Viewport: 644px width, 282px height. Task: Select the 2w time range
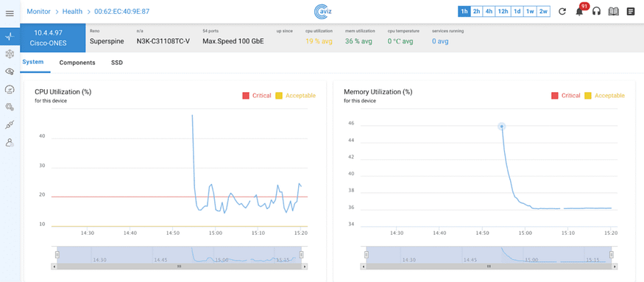pyautogui.click(x=543, y=12)
